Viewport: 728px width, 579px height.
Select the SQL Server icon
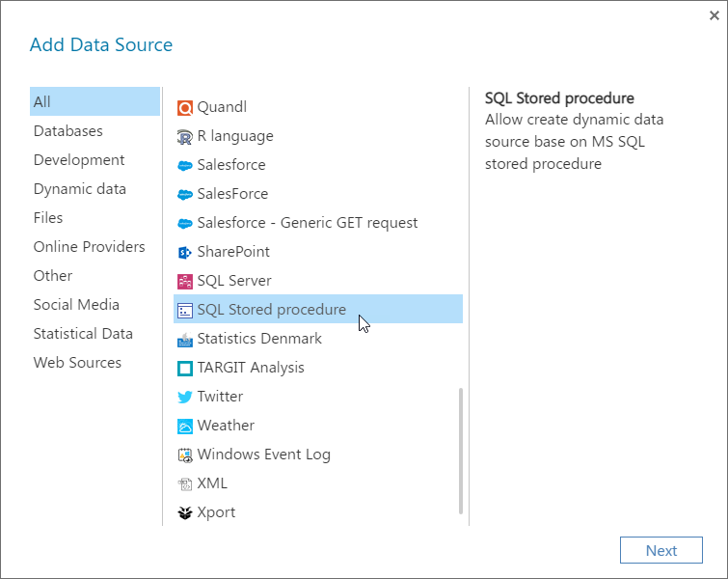(185, 282)
